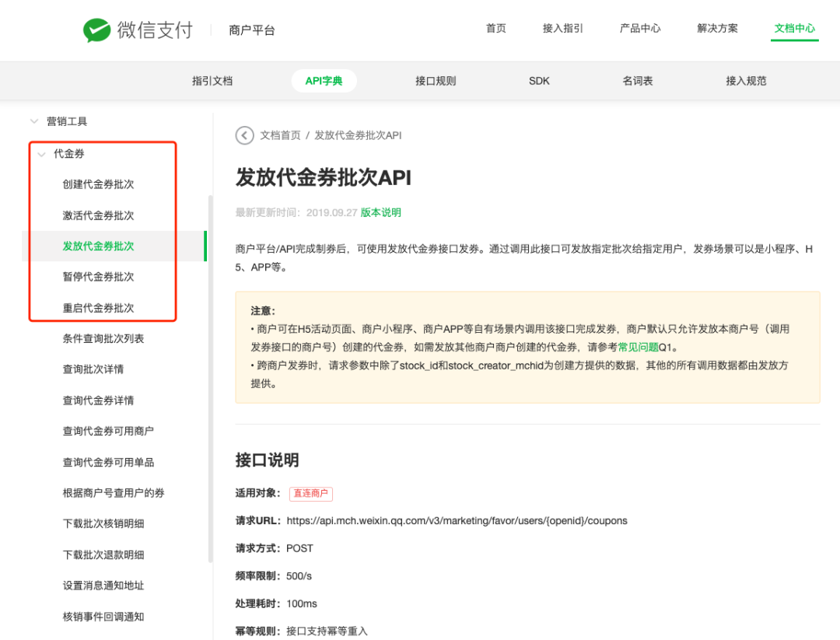Switch to the 接口规则 tab
Viewport: 840px width, 640px height.
pos(436,81)
